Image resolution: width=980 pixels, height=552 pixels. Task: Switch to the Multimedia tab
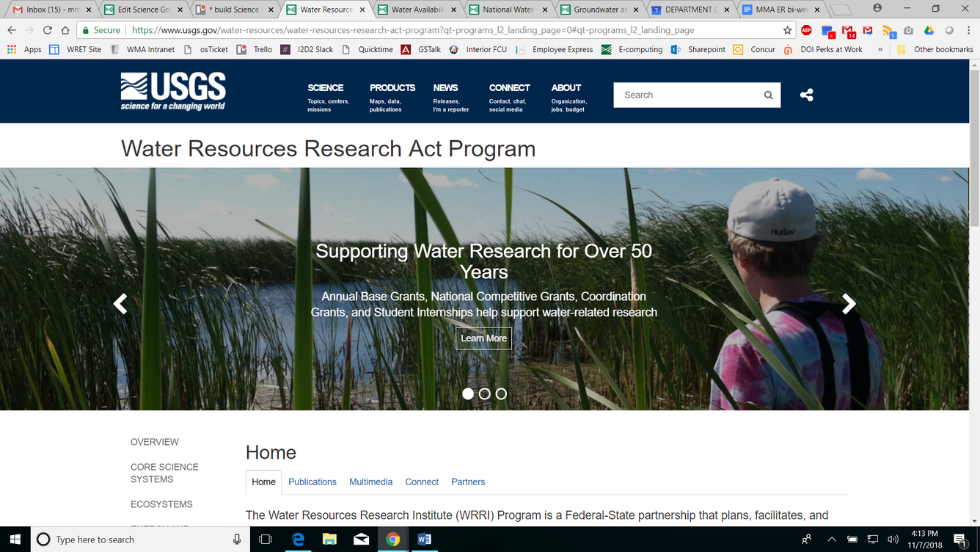click(370, 482)
